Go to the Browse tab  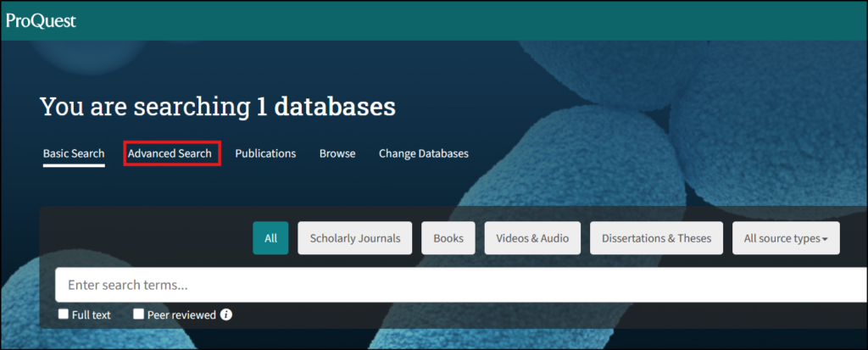click(337, 153)
